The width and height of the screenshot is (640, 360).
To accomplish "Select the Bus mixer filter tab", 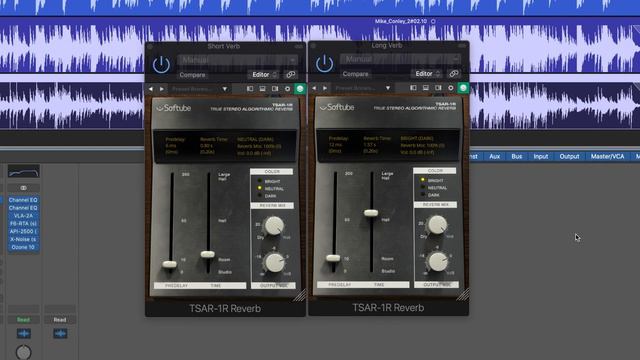I will tap(517, 156).
